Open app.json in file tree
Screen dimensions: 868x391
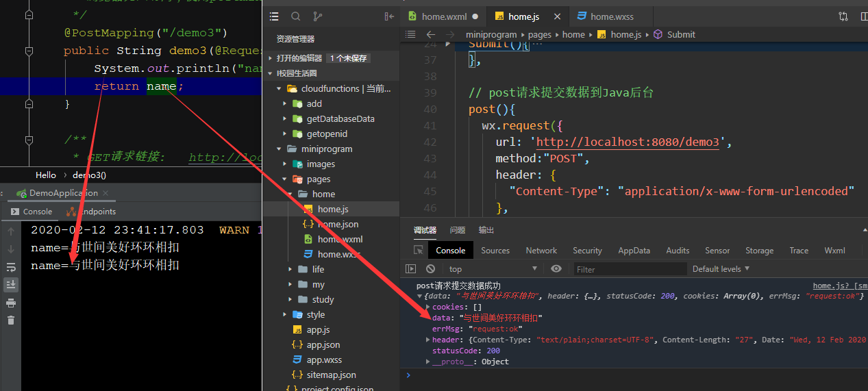[x=323, y=344]
